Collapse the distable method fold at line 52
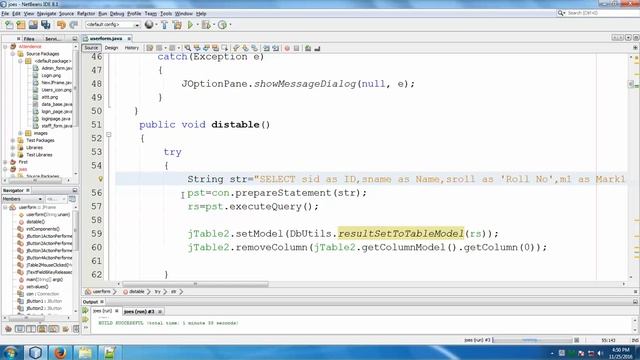 [x=109, y=134]
